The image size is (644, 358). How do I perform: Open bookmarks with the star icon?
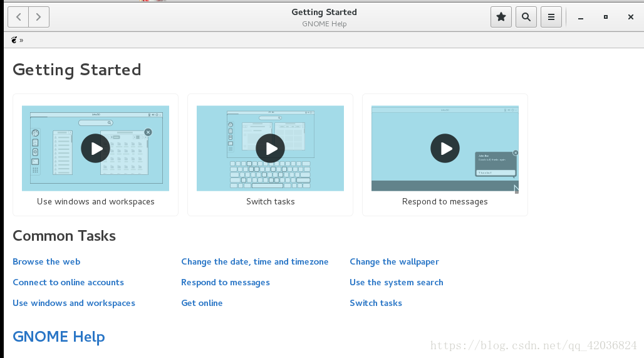click(x=501, y=17)
